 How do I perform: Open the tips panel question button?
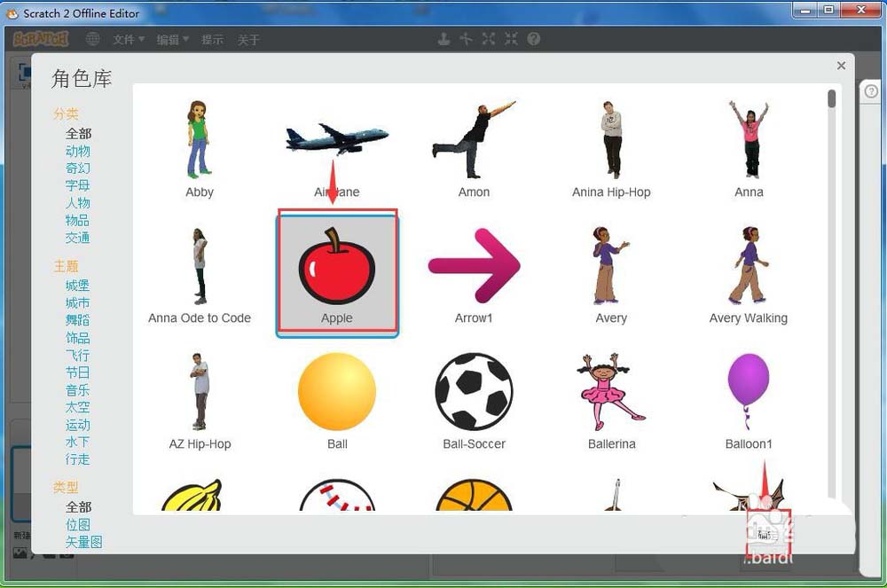tap(871, 91)
